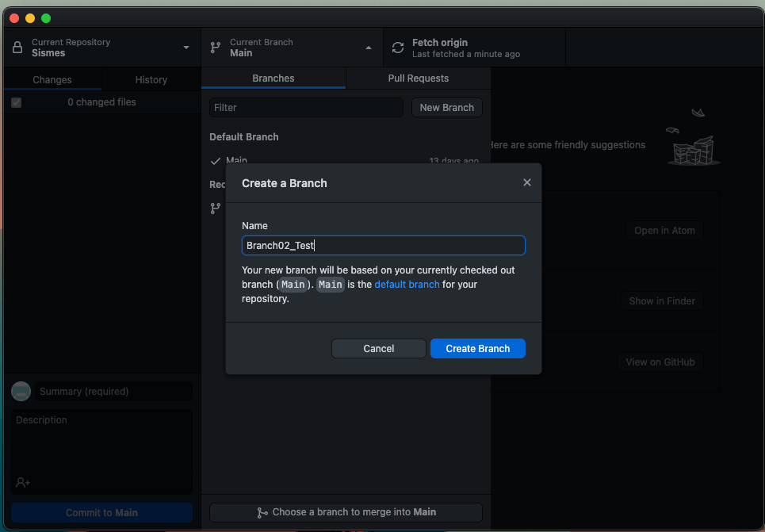Click the add co-authors icon
Image resolution: width=765 pixels, height=532 pixels.
[x=23, y=483]
